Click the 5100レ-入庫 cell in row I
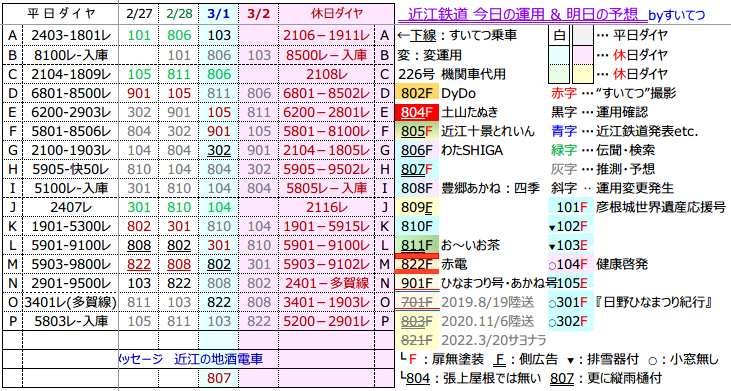This screenshot has height=391, width=731. point(71,188)
